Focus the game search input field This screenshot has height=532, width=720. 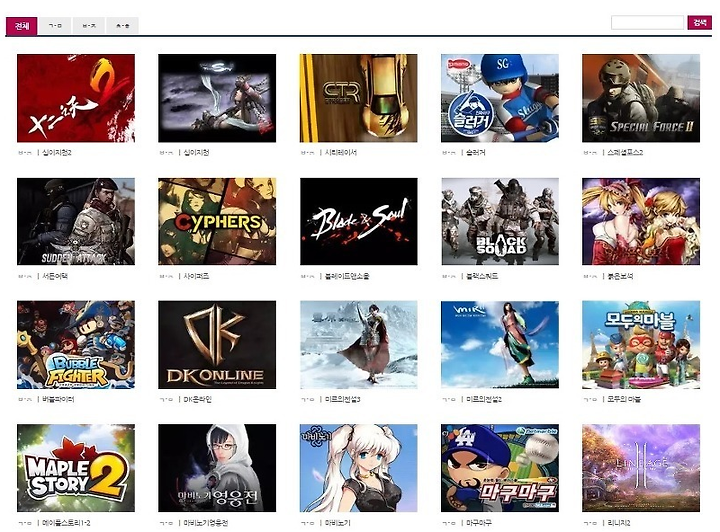point(647,22)
